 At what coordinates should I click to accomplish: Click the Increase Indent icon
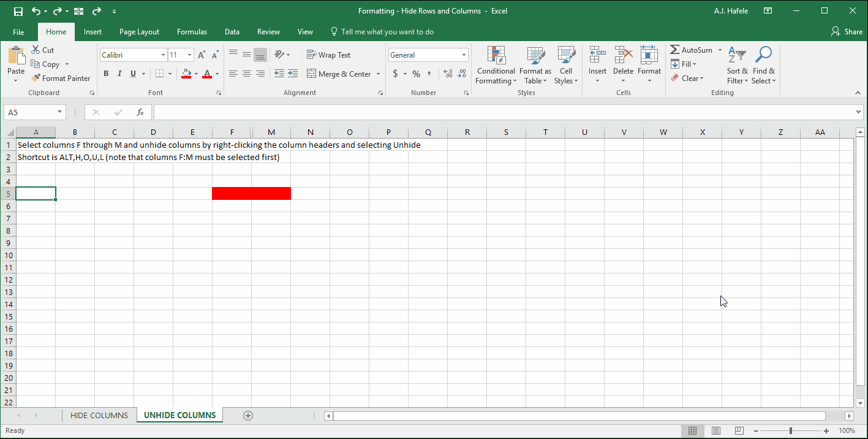pos(293,74)
